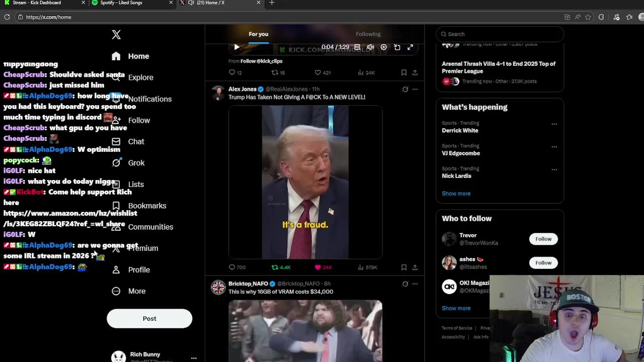Switch to the For you tab
Screen dimensions: 644x362
(x=259, y=34)
